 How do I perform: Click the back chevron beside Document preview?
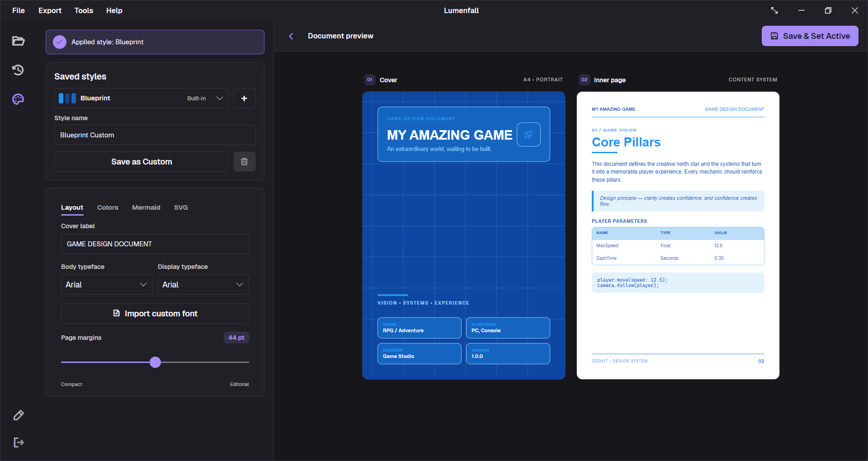click(291, 36)
